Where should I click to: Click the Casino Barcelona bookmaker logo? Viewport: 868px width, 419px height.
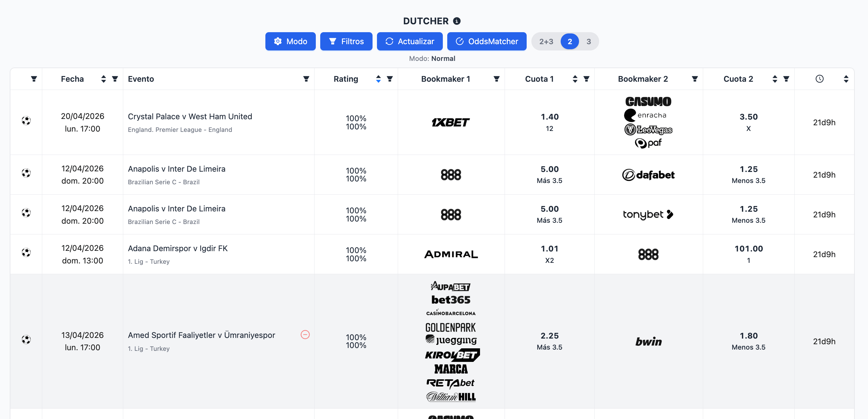point(451,313)
